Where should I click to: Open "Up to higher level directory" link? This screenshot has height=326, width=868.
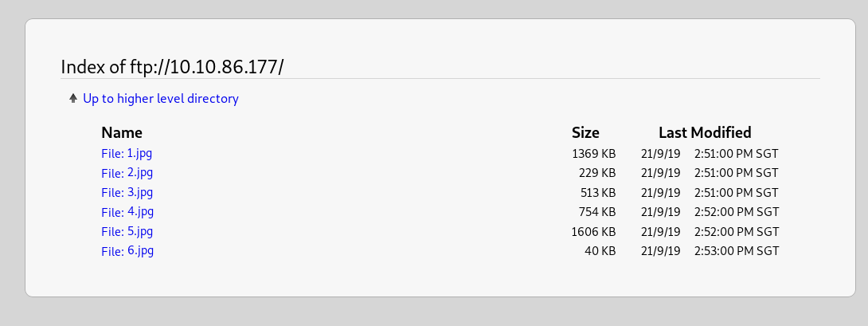[x=160, y=99]
